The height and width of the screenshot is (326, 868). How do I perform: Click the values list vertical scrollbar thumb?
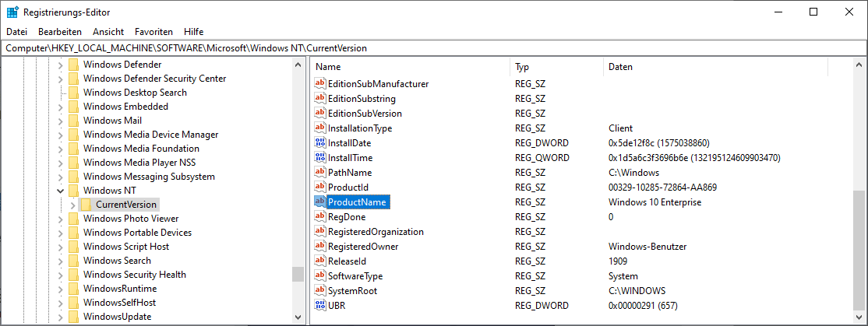tap(859, 249)
